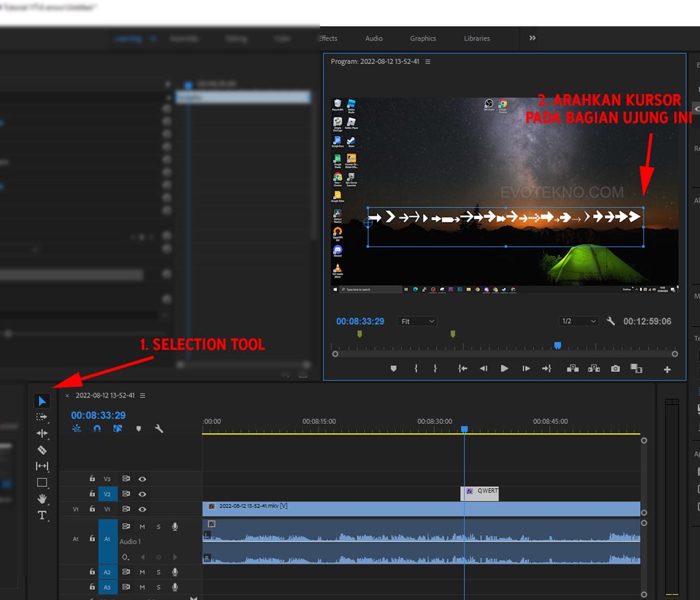Image resolution: width=700 pixels, height=600 pixels.
Task: Open Button Editor plus in Program monitor
Action: (667, 369)
